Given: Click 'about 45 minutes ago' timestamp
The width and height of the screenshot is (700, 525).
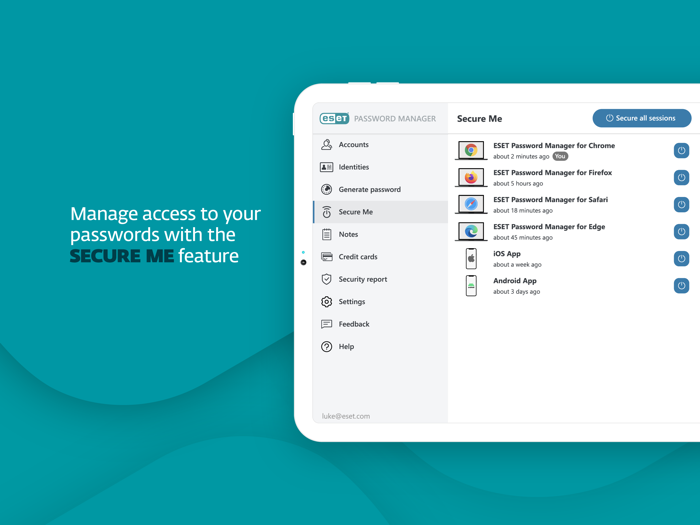Looking at the screenshot, I should 523,238.
